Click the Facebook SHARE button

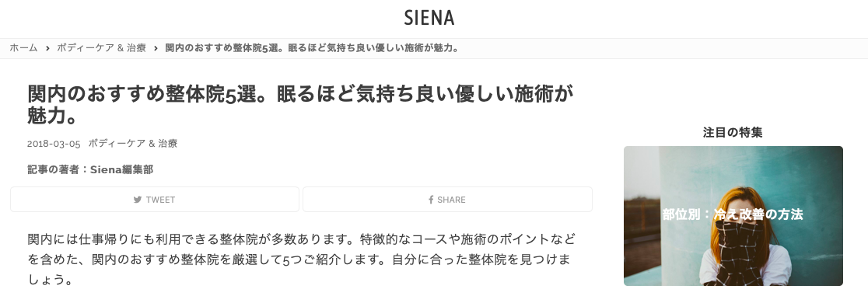coord(447,199)
